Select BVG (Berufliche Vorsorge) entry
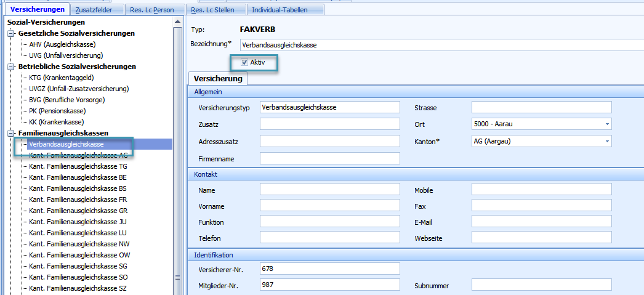 [66, 100]
